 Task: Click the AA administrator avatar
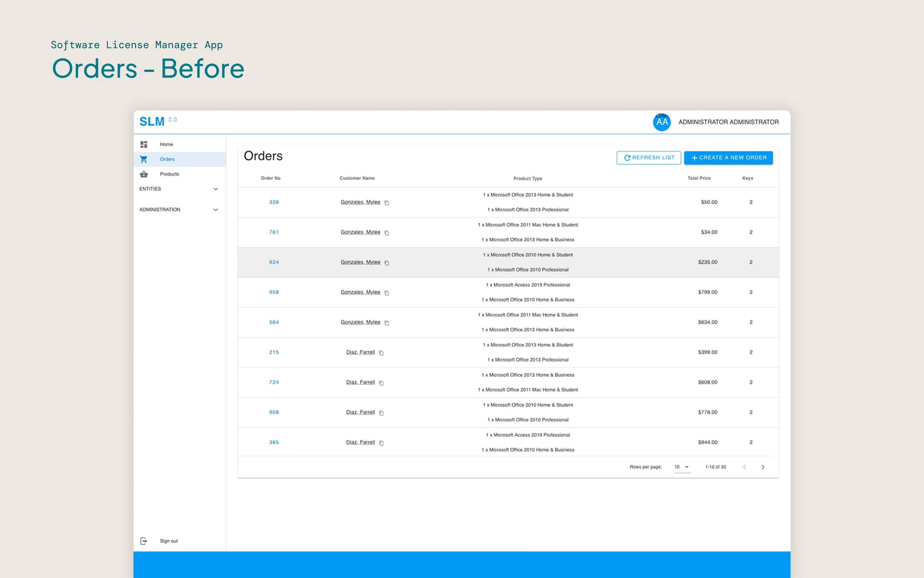click(662, 122)
